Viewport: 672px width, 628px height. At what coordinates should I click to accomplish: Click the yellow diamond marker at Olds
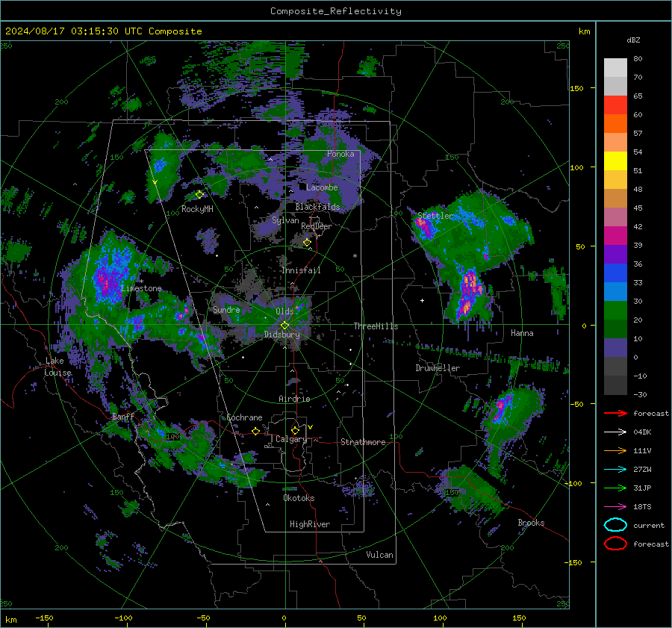click(x=284, y=326)
